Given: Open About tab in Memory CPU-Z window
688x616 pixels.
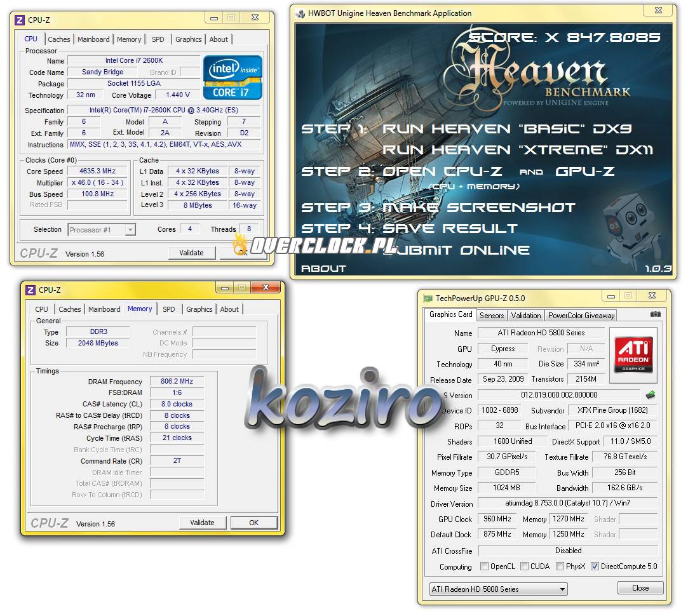Looking at the screenshot, I should (x=229, y=309).
